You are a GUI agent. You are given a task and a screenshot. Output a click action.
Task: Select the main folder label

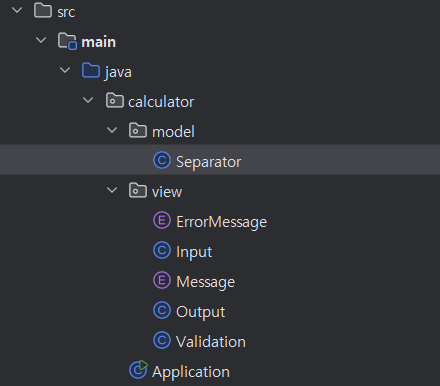coord(98,42)
